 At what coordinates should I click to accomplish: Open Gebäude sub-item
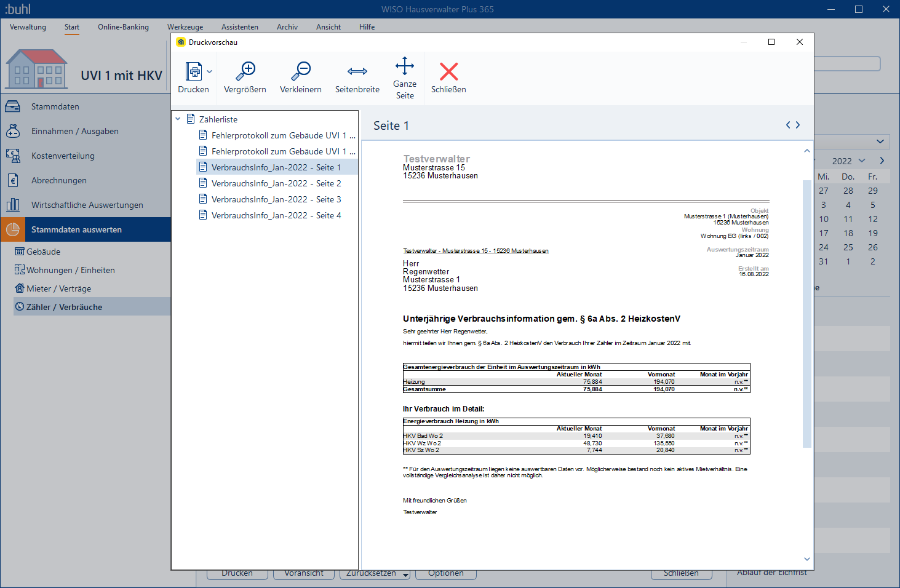coord(43,252)
